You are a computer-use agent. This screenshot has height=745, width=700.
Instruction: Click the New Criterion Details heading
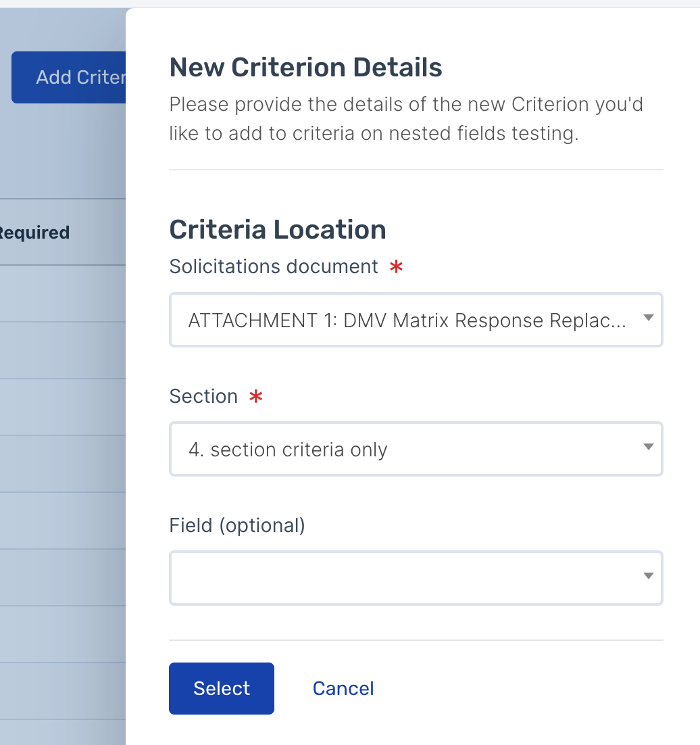point(305,68)
